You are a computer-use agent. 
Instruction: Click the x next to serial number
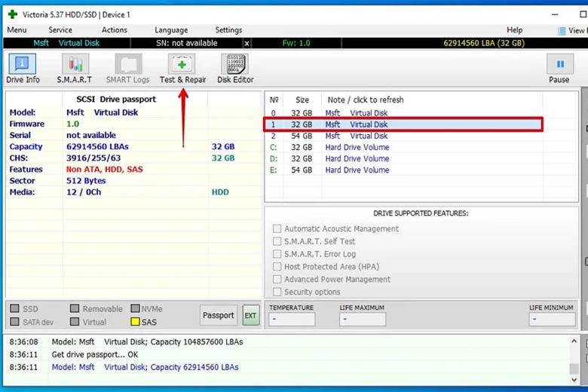click(247, 44)
